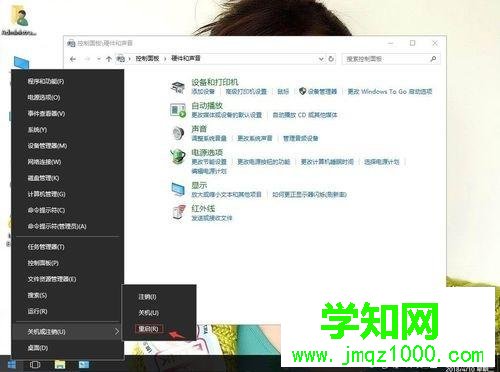Expand the address bar history dropdown
The image size is (500, 372).
tap(321, 59)
